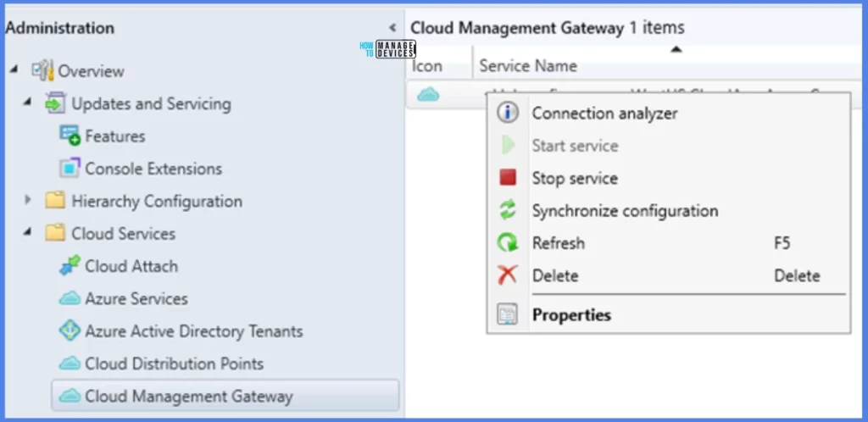Click the Properties page icon
868x422 pixels.
(x=507, y=314)
